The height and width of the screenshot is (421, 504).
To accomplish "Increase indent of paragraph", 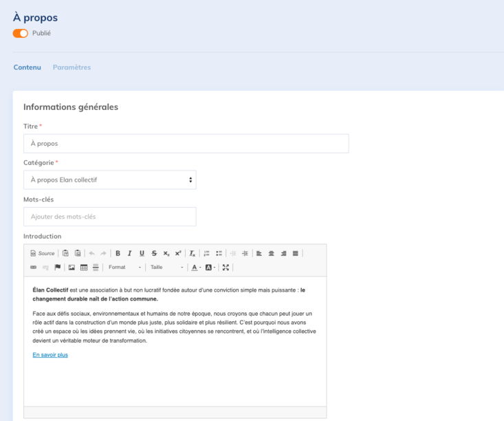I will click(245, 253).
